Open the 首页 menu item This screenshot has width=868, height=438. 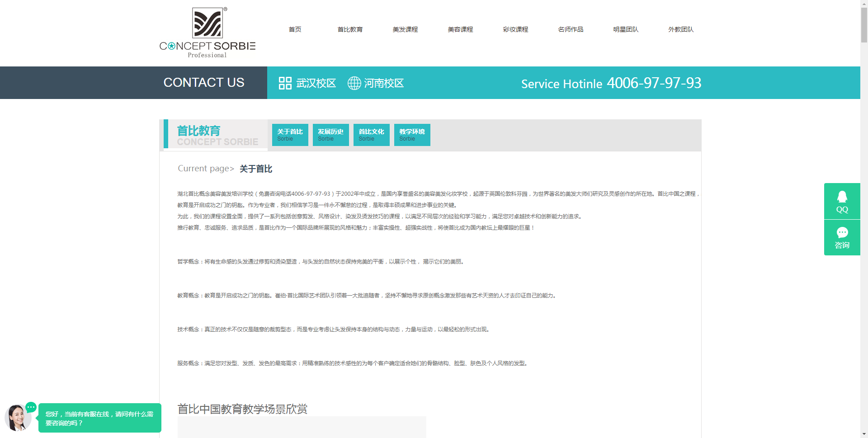(295, 29)
